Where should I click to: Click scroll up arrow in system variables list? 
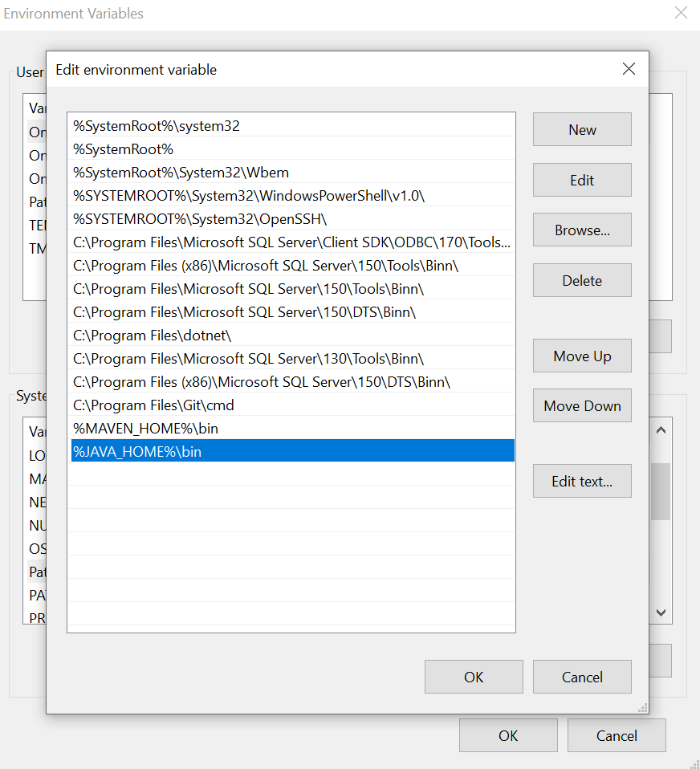(661, 430)
